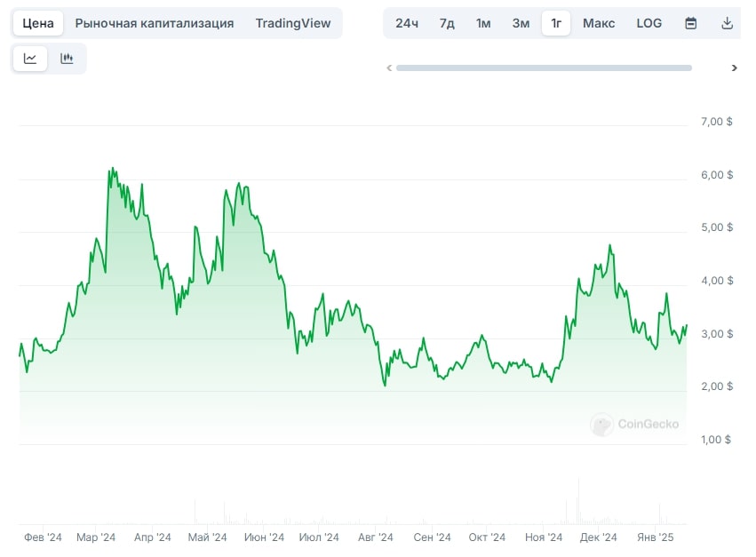Image resolution: width=756 pixels, height=557 pixels.
Task: Click the March 2024 price peak
Action: pos(113,168)
